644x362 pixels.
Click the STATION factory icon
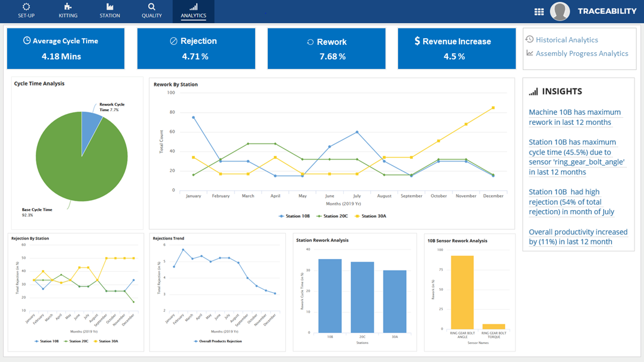(110, 7)
